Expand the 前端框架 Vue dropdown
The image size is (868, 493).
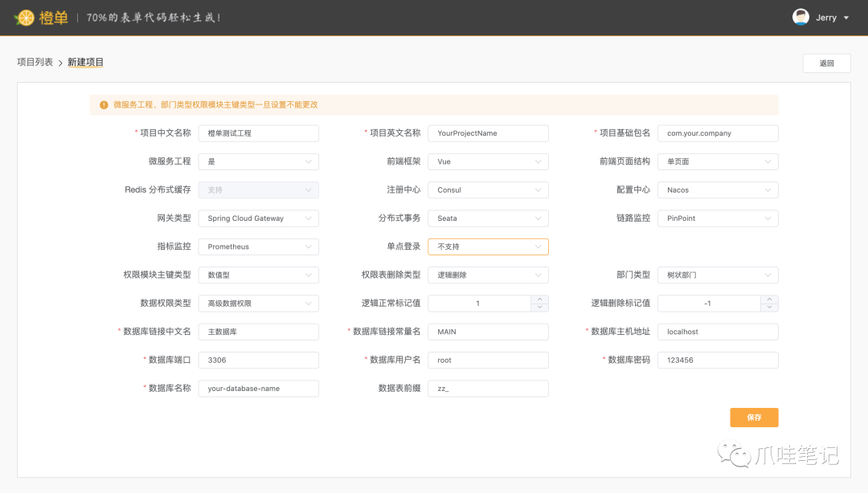point(488,161)
